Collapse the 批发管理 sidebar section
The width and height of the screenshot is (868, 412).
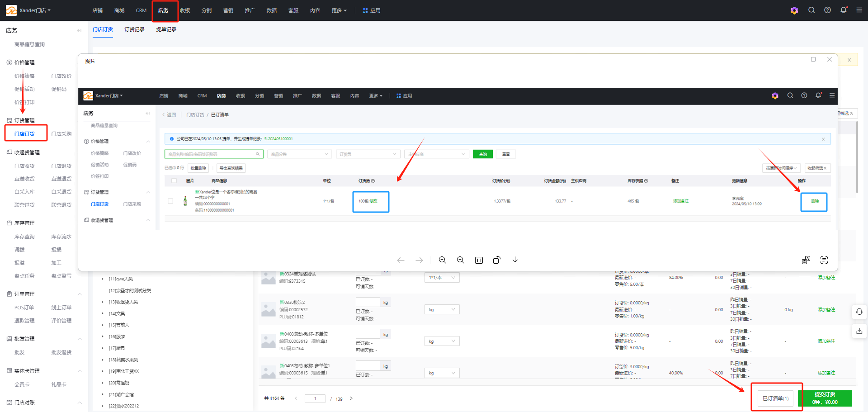pos(80,339)
